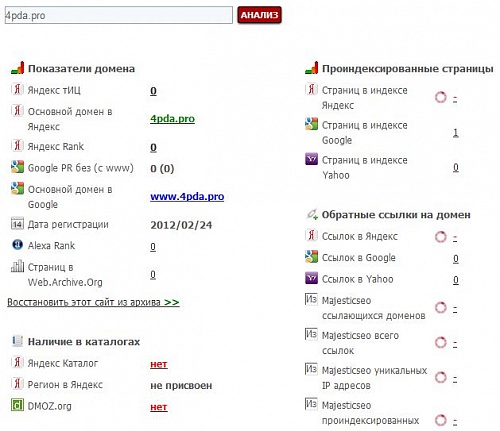Click the Majesticseo icon beside проиндексированных
The width and height of the screenshot is (500, 431).
(311, 404)
